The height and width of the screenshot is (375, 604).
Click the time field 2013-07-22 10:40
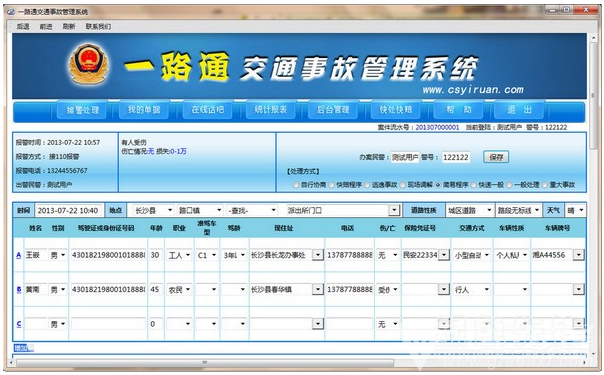point(69,211)
